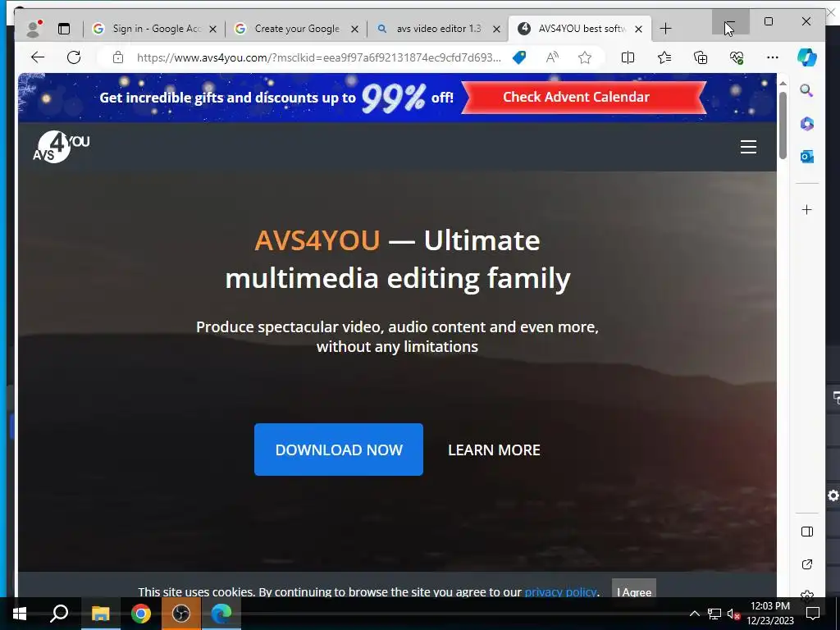Image resolution: width=840 pixels, height=630 pixels.
Task: Show hidden system tray icons
Action: tap(694, 614)
